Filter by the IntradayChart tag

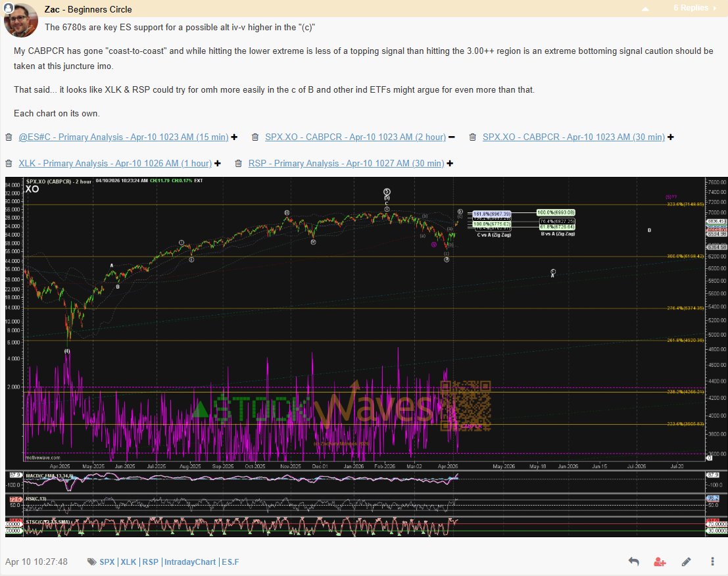pos(190,562)
